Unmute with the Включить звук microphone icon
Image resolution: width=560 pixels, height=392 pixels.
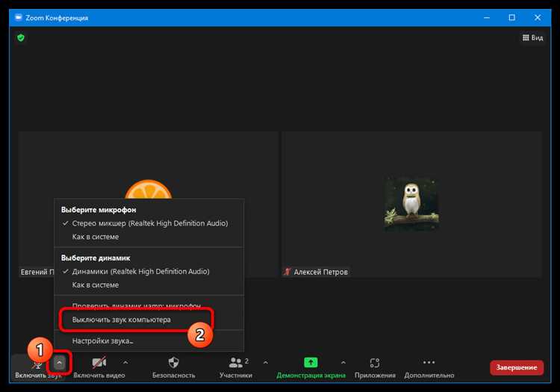coord(37,364)
